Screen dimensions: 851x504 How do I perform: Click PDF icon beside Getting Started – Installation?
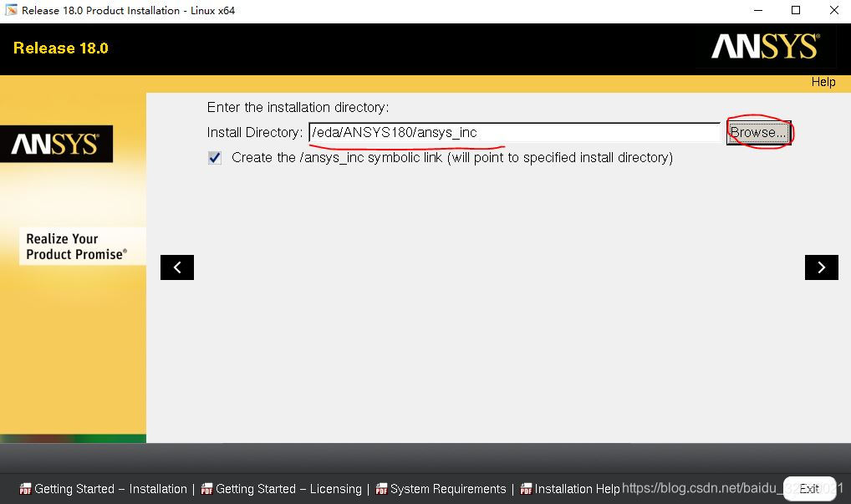[x=26, y=489]
